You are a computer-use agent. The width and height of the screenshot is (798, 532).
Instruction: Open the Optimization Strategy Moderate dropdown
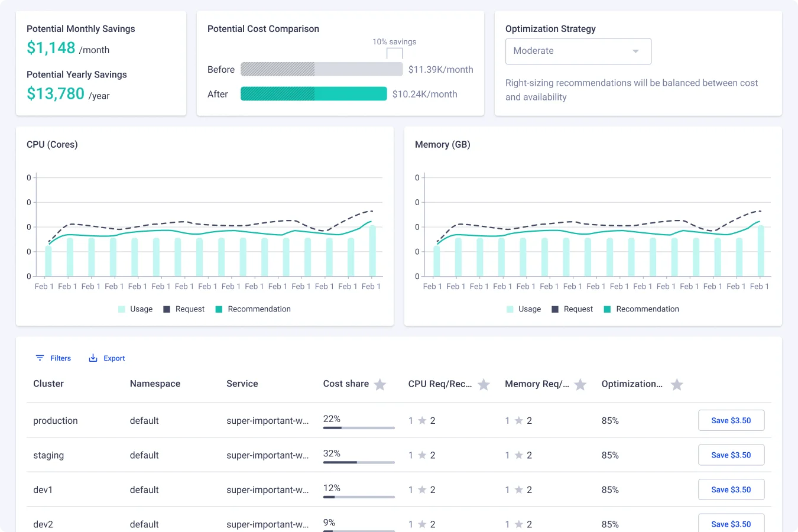(578, 51)
